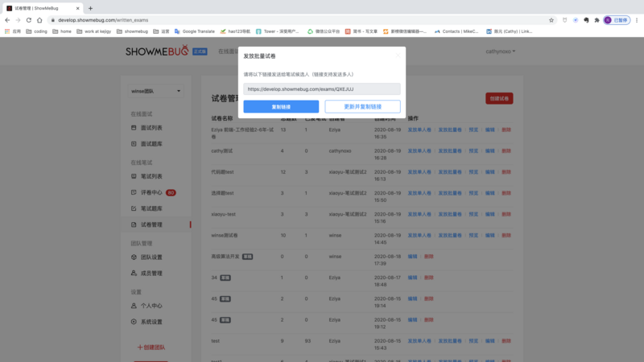This screenshot has height=362, width=644.
Task: Open the winse团队 team dropdown
Action: pyautogui.click(x=155, y=91)
